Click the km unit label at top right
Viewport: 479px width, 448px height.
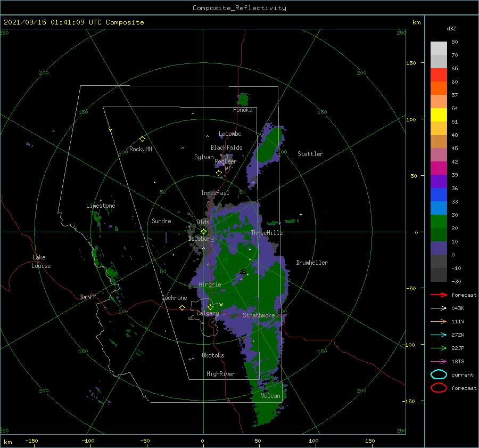417,22
